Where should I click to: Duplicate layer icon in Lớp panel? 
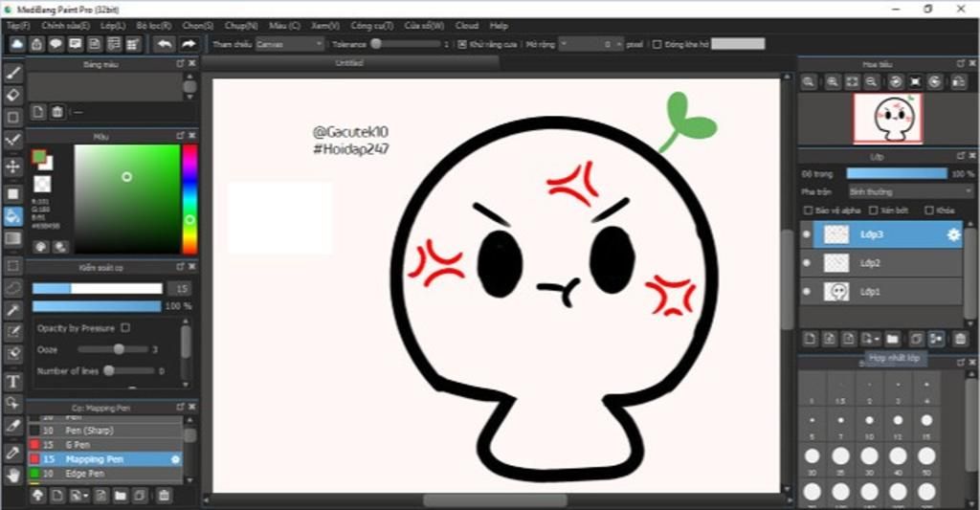tap(916, 339)
